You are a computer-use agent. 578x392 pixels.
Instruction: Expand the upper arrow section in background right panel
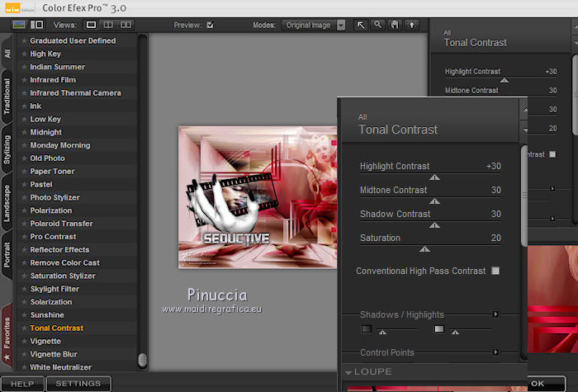tap(552, 189)
